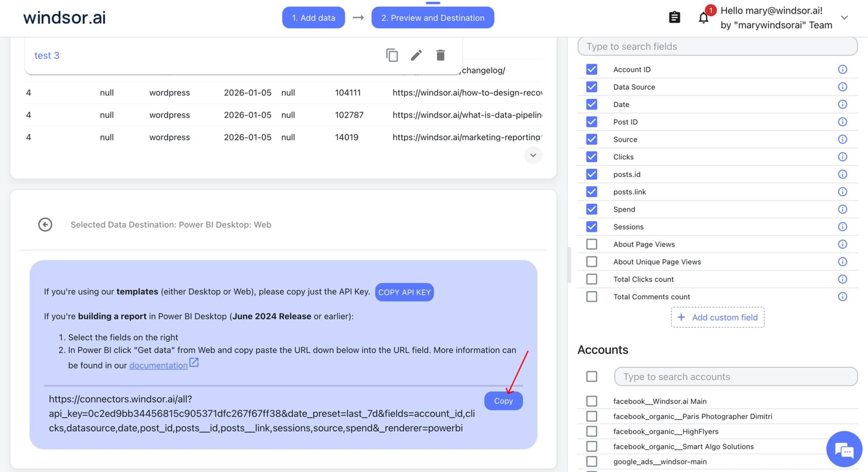Uncheck the Spend field checkbox

click(591, 209)
